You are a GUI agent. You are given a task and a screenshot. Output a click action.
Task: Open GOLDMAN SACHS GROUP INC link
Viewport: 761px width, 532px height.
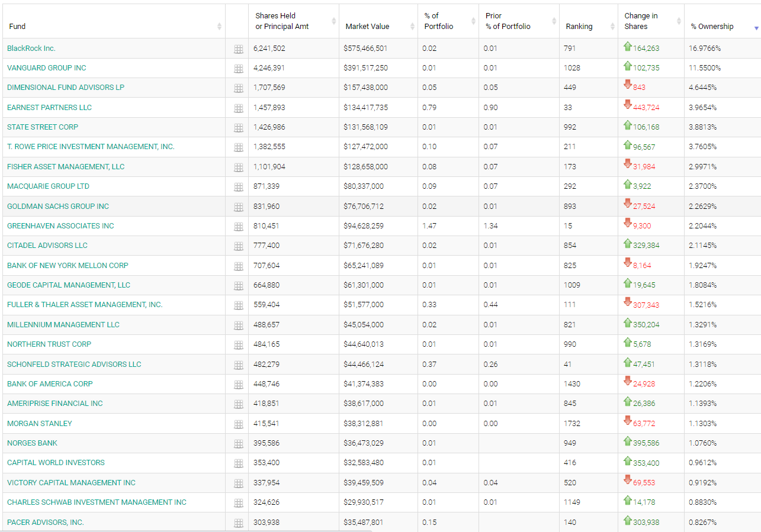tap(58, 207)
